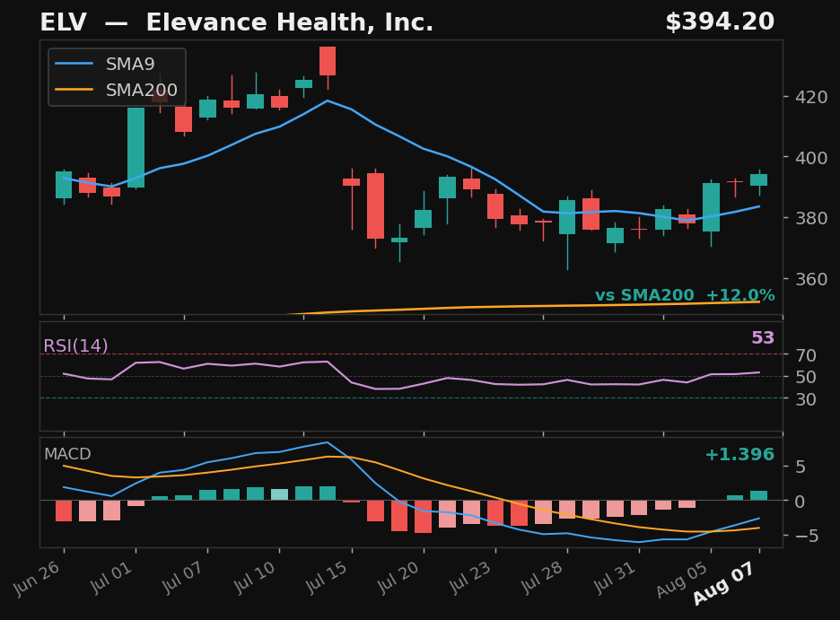840x620 pixels.
Task: Click the first red MACD histogram bar at Jun 26
Action: coord(64,511)
